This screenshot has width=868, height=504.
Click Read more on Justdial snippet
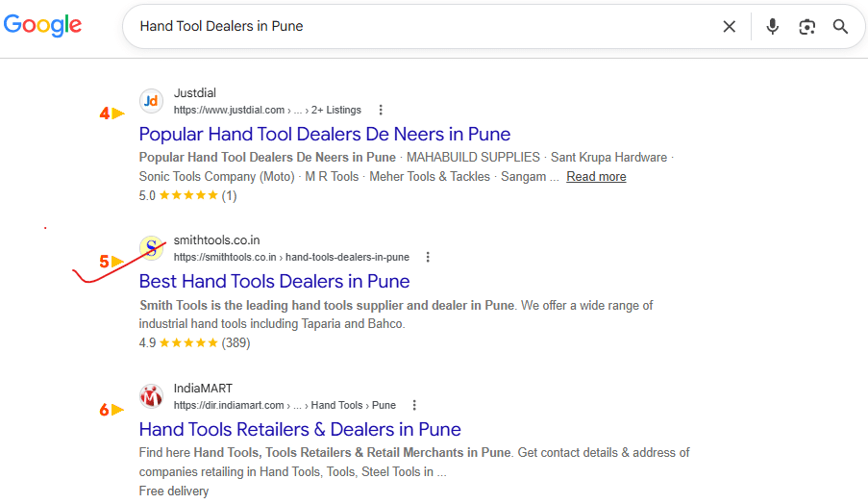[596, 177]
